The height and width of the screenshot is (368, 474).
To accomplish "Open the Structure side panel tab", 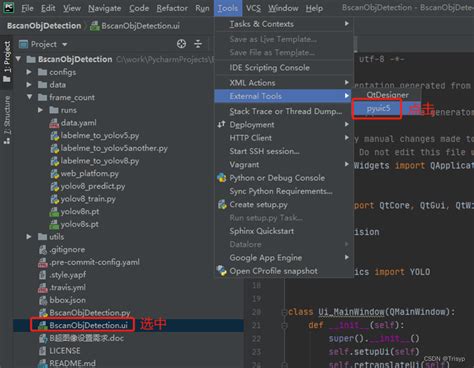I will pos(7,120).
